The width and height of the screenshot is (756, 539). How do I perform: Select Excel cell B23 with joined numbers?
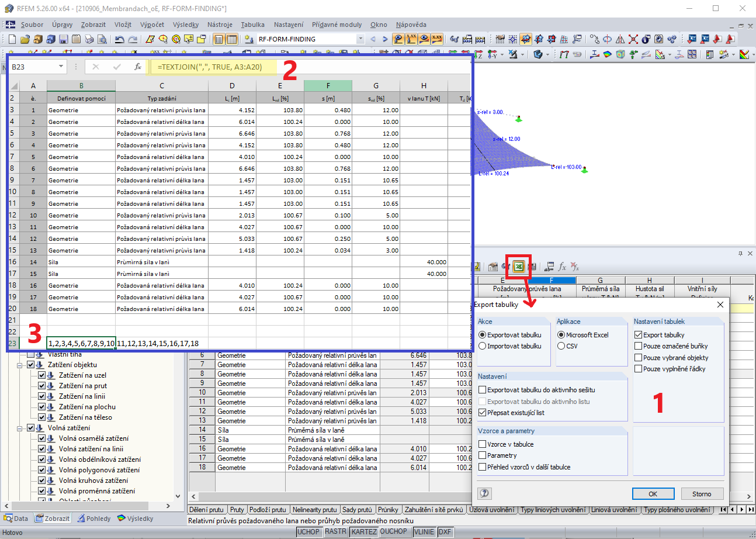click(x=81, y=343)
